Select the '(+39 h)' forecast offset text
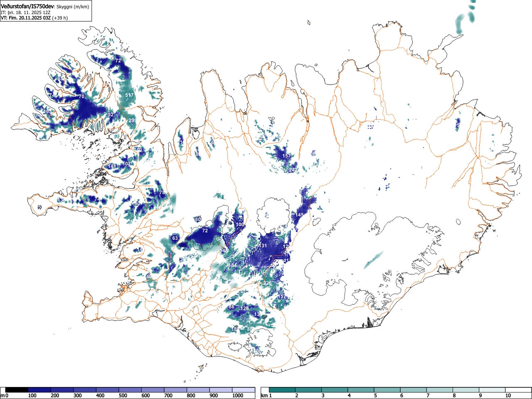Screen dimensions: 532x399 tap(60, 18)
